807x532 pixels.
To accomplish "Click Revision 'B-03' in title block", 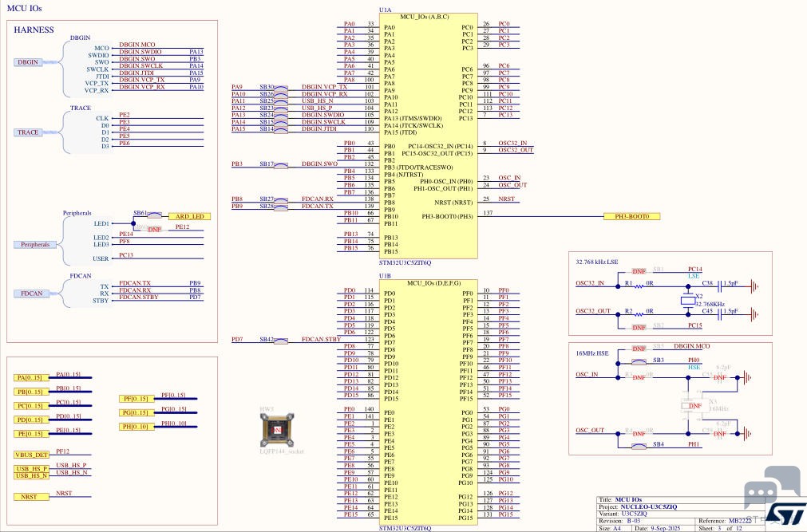I will point(633,521).
